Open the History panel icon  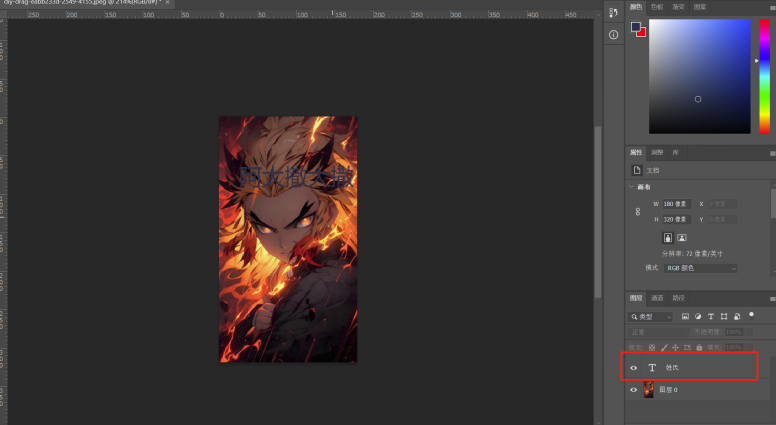(614, 12)
